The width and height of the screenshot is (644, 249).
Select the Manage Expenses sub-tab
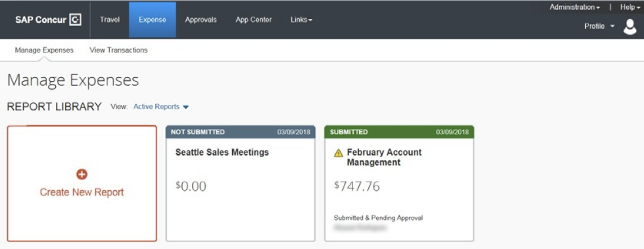44,50
